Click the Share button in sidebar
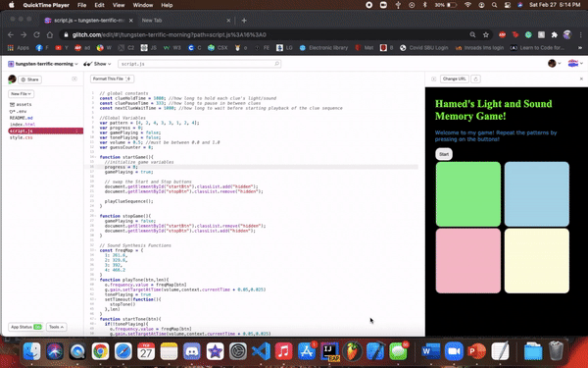This screenshot has height=368, width=588. 29,79
